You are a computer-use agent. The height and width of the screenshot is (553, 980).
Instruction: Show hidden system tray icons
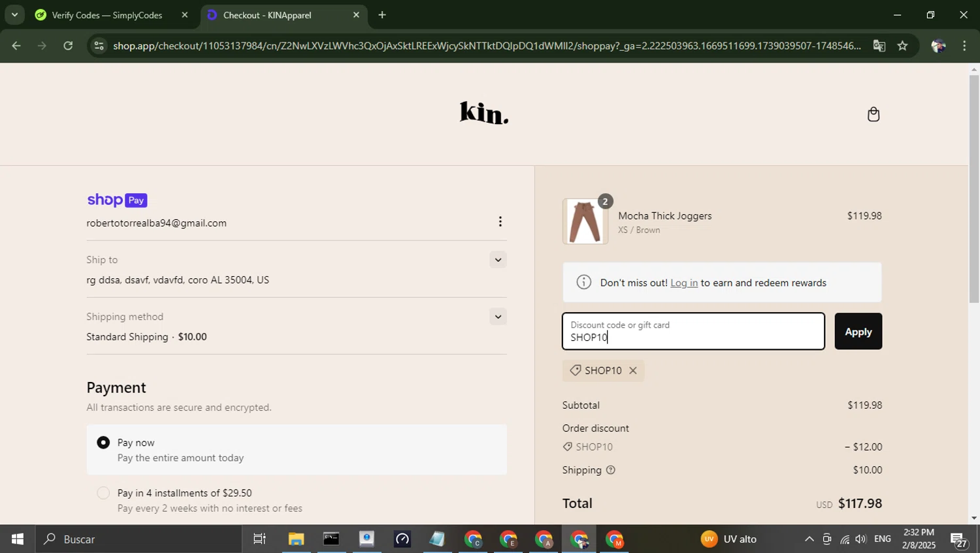pos(809,539)
